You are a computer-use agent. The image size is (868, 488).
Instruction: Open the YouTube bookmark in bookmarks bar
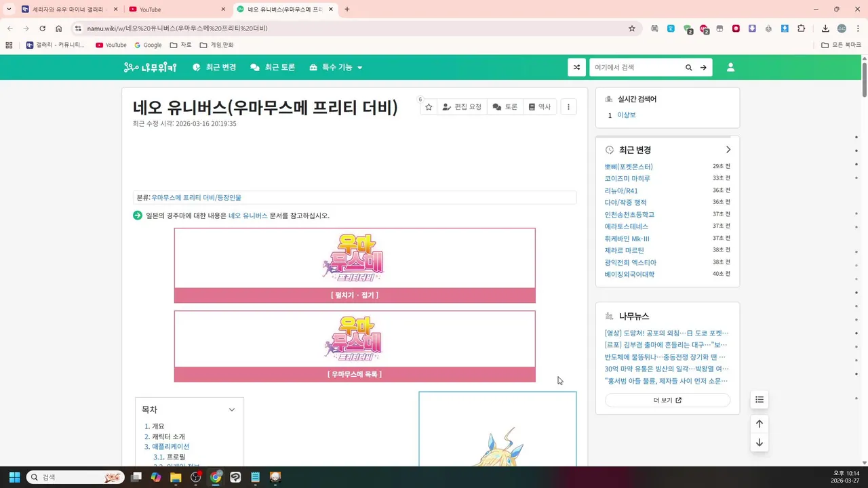(x=111, y=45)
